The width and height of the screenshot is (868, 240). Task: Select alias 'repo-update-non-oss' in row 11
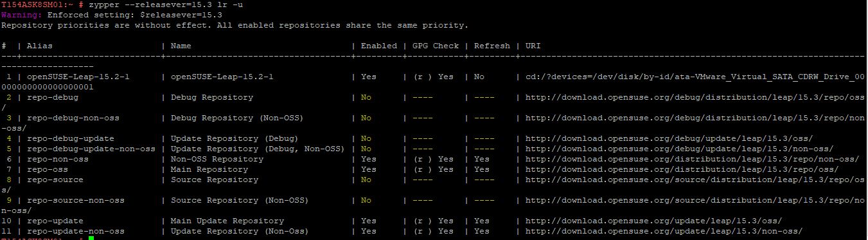(x=75, y=231)
